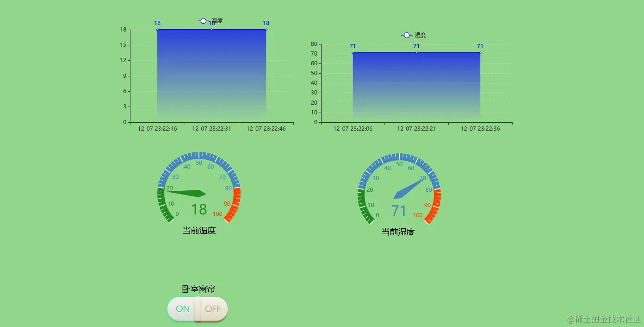Image resolution: width=644 pixels, height=327 pixels.
Task: Click y-axis value 15 on temperature chart
Action: pos(124,45)
